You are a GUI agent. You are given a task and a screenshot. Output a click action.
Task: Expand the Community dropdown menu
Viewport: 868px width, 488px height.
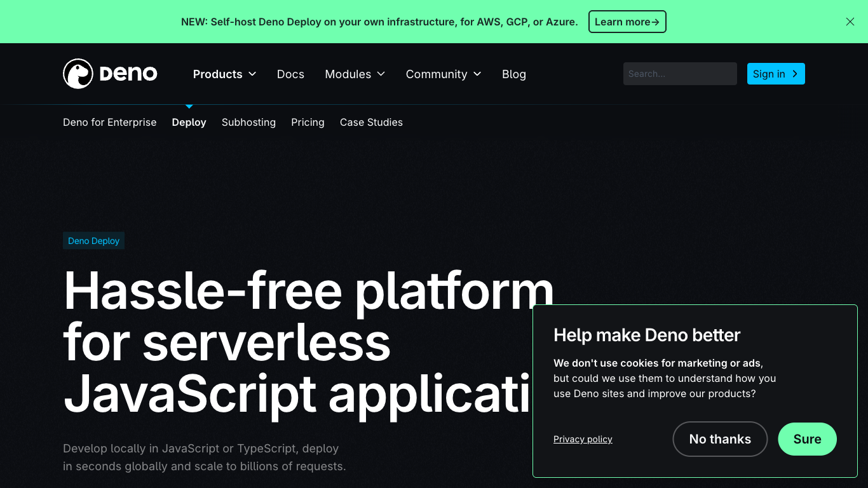point(444,74)
